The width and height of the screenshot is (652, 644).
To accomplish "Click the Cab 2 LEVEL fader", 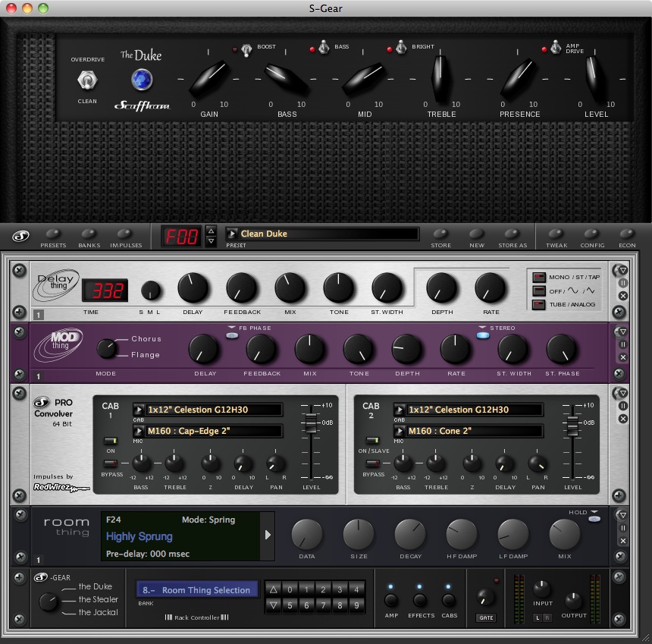I will (x=572, y=426).
